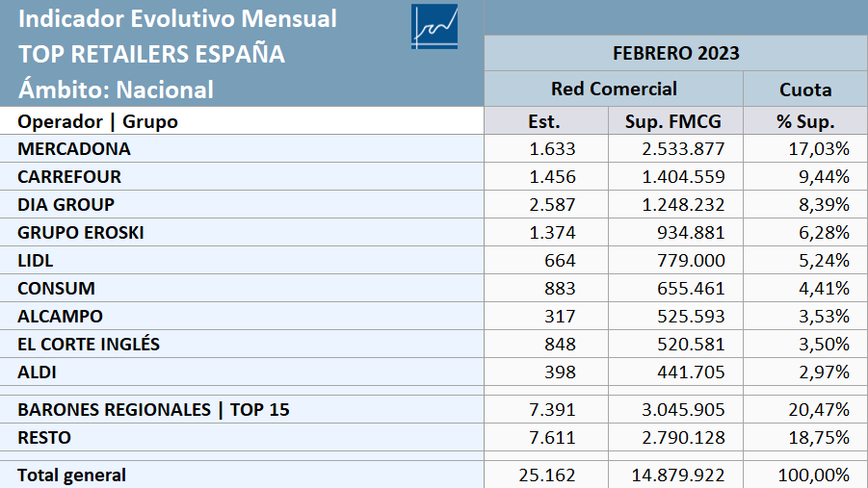Select the MERCADONA operator cell
Screen dimensions: 868x488
242,149
